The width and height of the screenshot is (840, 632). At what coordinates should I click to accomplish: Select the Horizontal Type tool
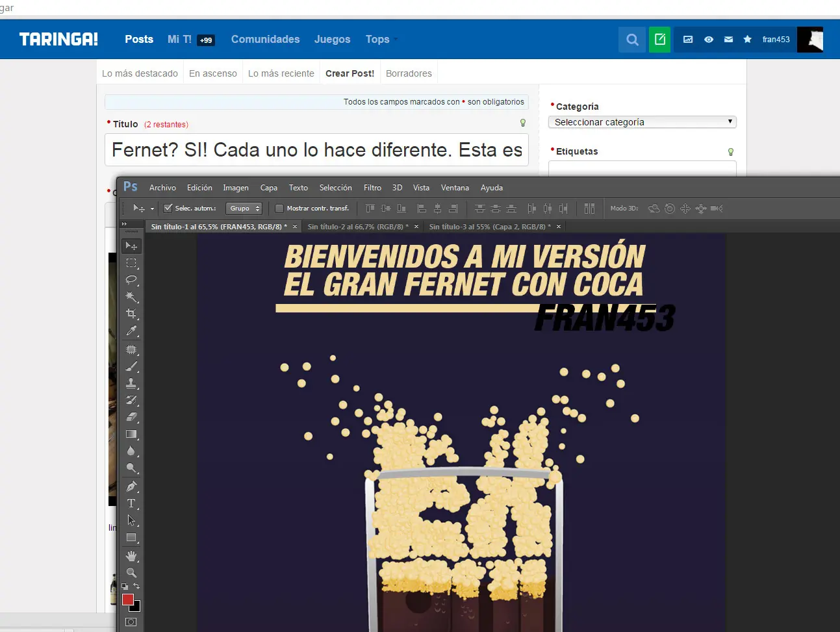pyautogui.click(x=131, y=503)
